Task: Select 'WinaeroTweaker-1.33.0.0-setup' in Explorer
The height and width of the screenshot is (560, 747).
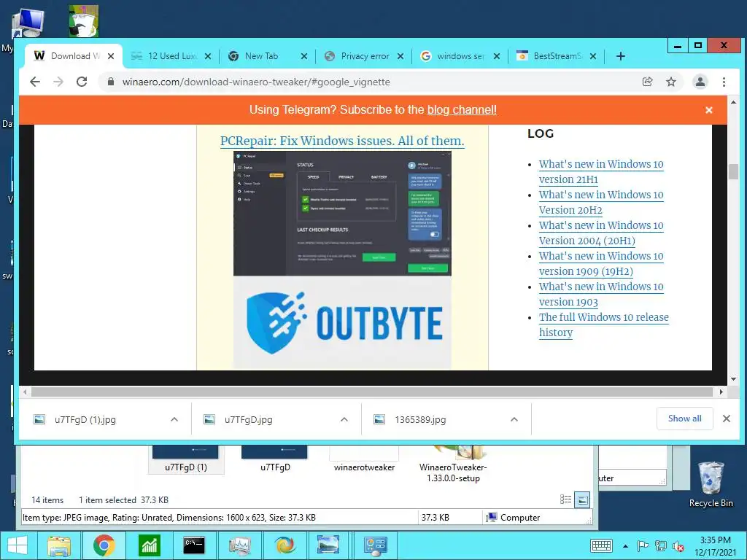Action: [453, 466]
